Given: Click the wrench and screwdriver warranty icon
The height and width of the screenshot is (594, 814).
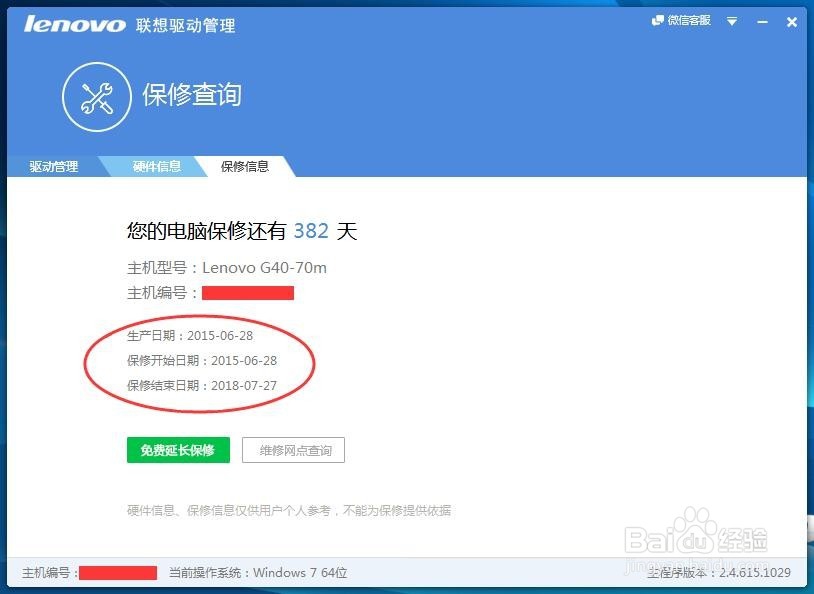Looking at the screenshot, I should pos(97,97).
